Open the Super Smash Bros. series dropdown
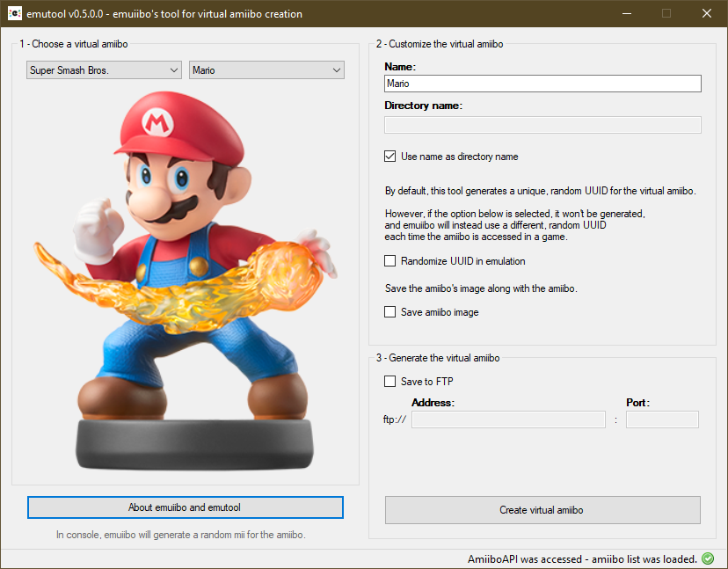728x569 pixels. [104, 70]
